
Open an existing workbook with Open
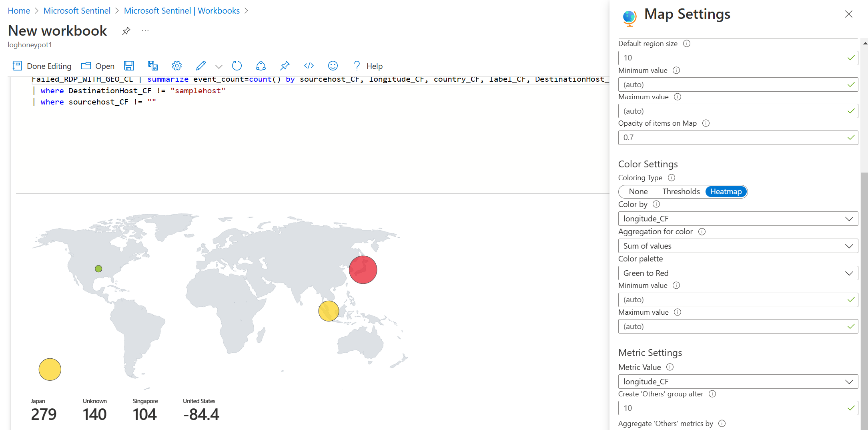tap(98, 66)
